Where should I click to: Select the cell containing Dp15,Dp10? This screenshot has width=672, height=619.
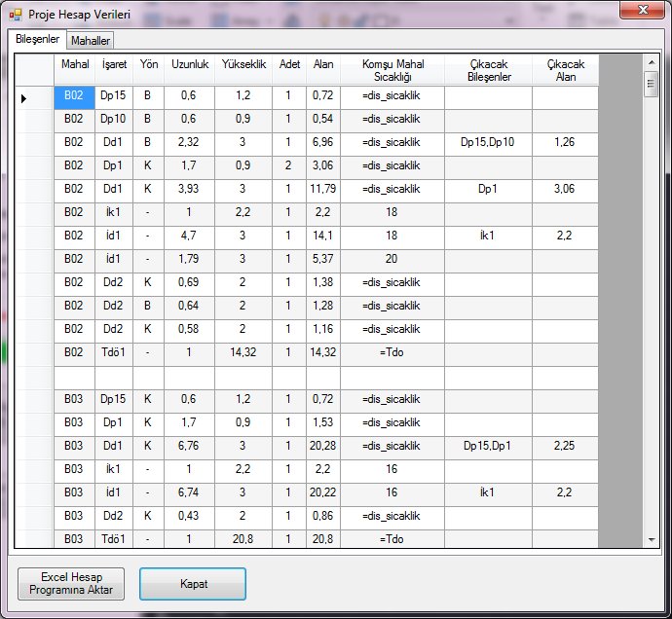pyautogui.click(x=488, y=143)
